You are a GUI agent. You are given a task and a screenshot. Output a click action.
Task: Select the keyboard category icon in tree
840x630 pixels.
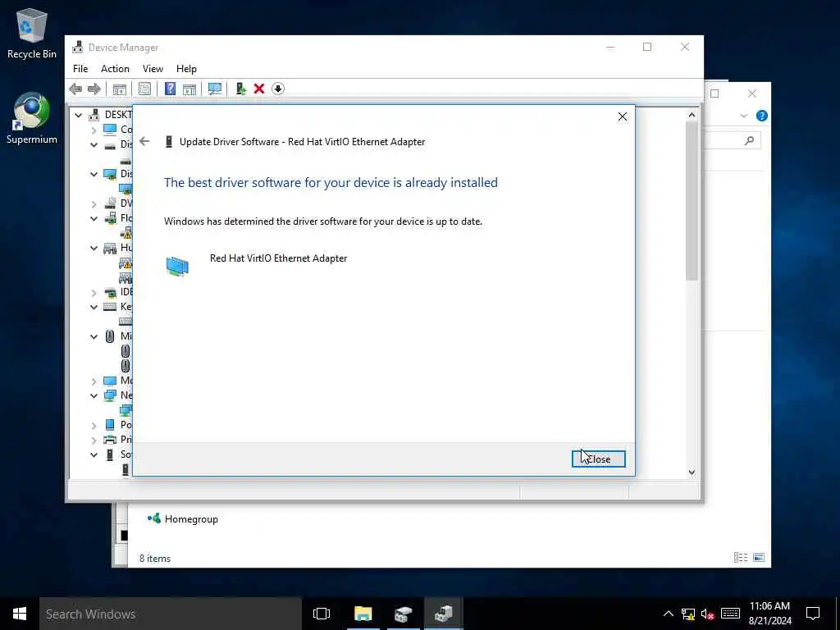point(110,307)
